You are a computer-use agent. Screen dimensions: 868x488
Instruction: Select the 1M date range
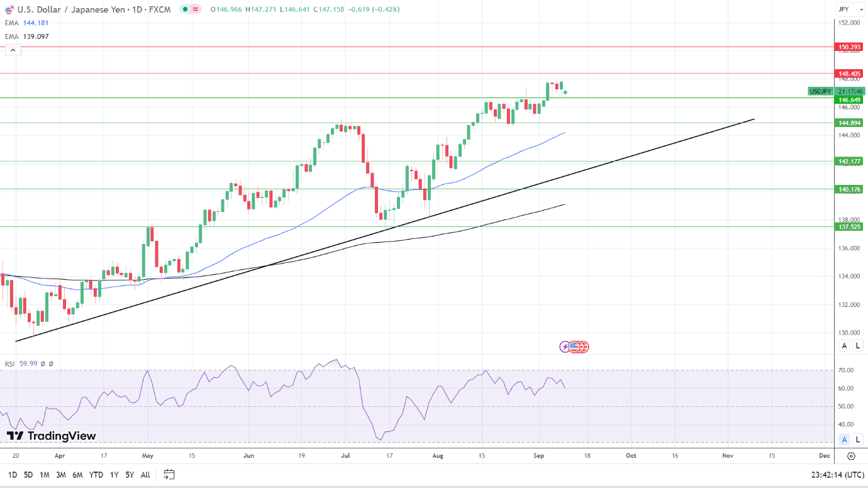pyautogui.click(x=45, y=475)
